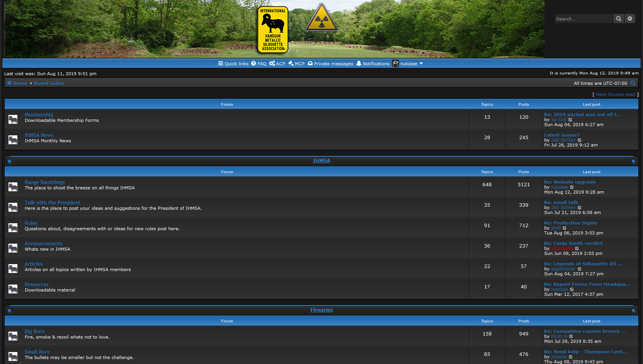Click into the Search field
Viewport: 643px width, 364px height.
coord(584,19)
